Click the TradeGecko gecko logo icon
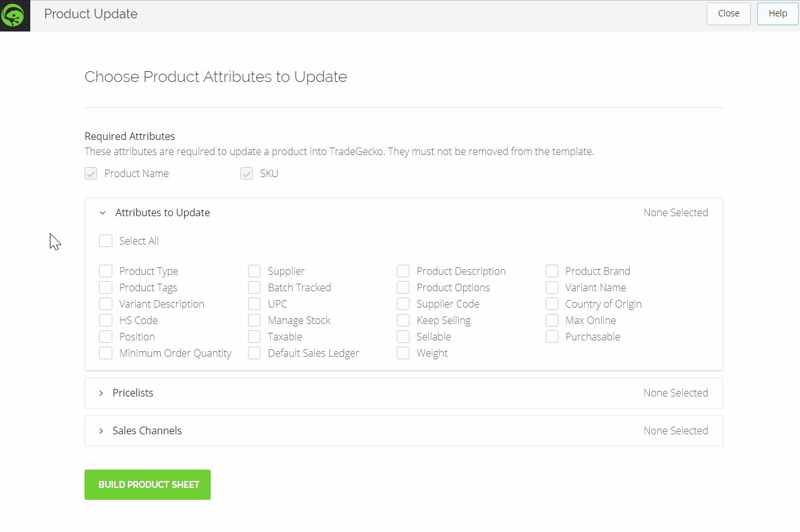800x532 pixels. click(15, 15)
